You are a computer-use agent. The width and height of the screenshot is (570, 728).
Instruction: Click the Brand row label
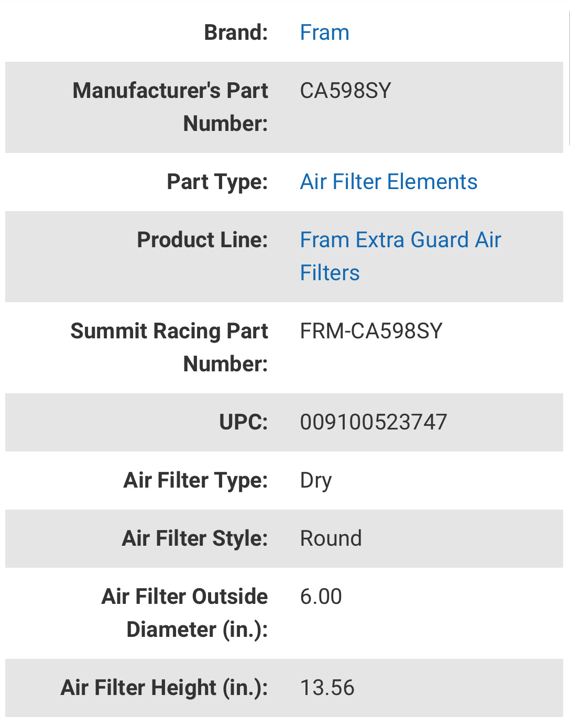click(236, 32)
